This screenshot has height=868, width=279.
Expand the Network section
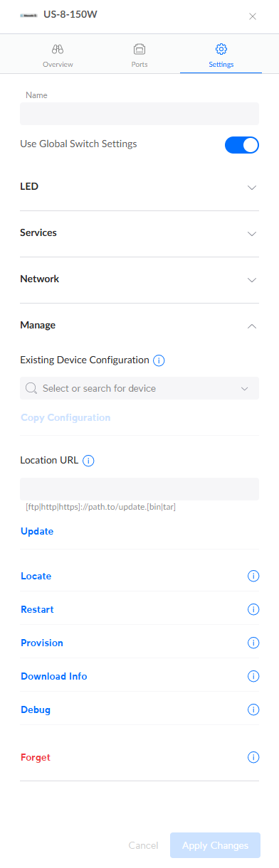tap(139, 279)
